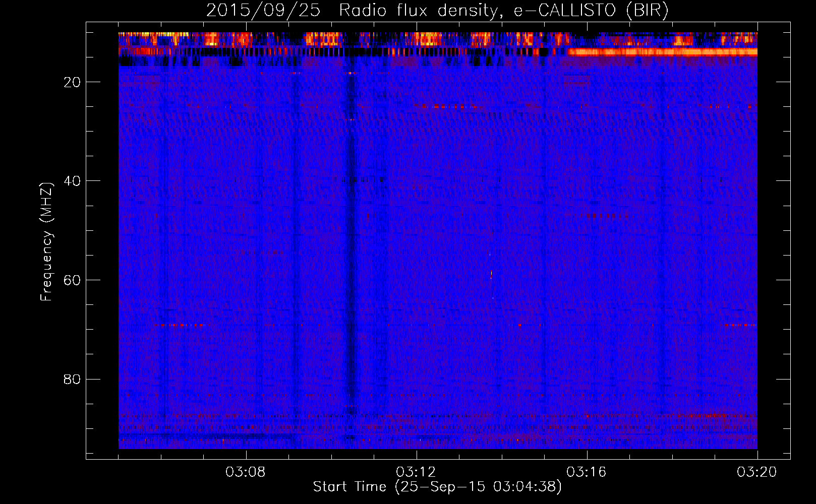Click the time tick label '03:20'
This screenshot has height=504, width=816.
tap(757, 472)
